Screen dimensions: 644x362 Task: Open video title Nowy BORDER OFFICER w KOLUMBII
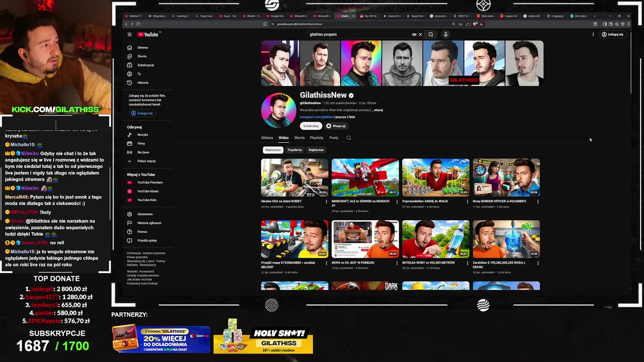pos(499,201)
